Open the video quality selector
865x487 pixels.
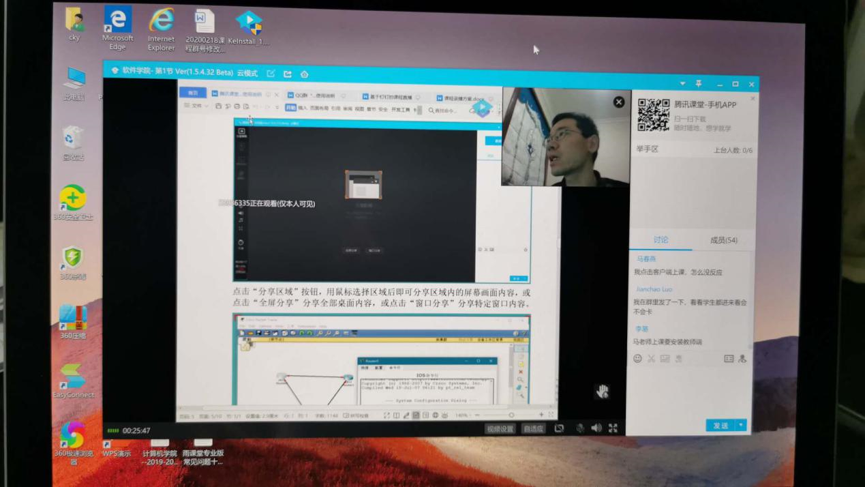(533, 428)
